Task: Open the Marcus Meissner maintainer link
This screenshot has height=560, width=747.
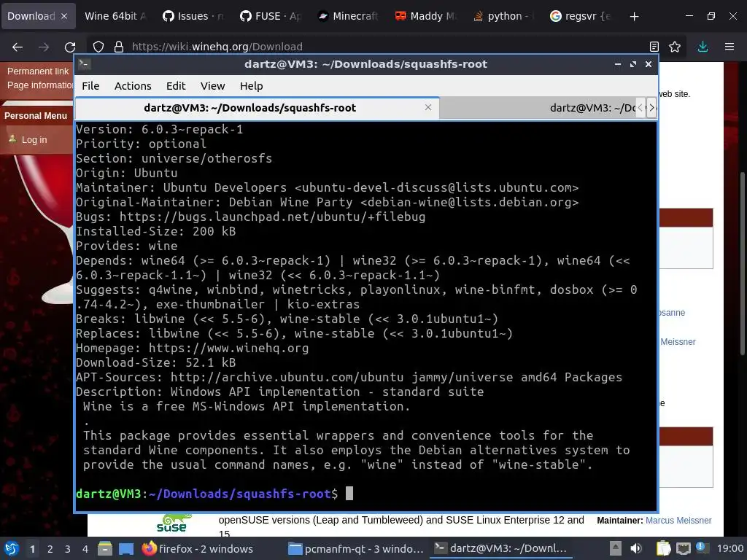Action: (678, 521)
